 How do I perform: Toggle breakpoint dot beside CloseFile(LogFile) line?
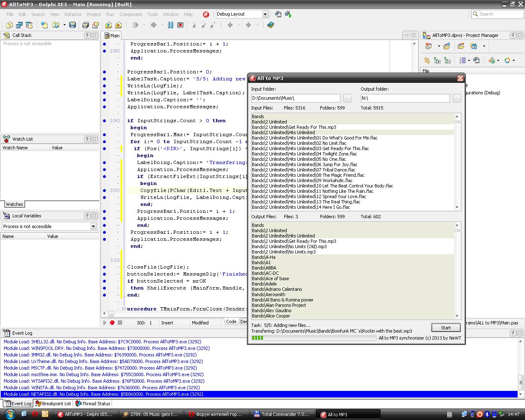click(104, 267)
